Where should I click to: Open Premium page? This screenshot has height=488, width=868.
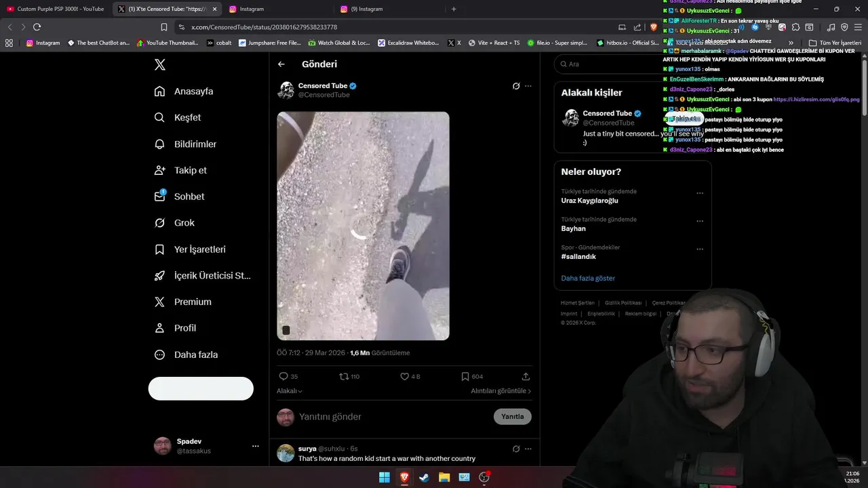[182, 302]
